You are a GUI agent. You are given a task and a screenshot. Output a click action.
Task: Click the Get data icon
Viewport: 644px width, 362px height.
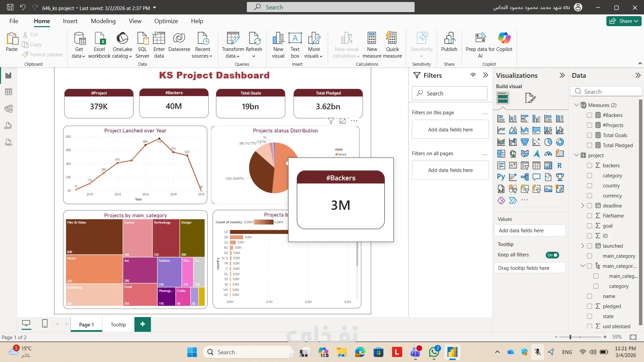click(x=79, y=39)
